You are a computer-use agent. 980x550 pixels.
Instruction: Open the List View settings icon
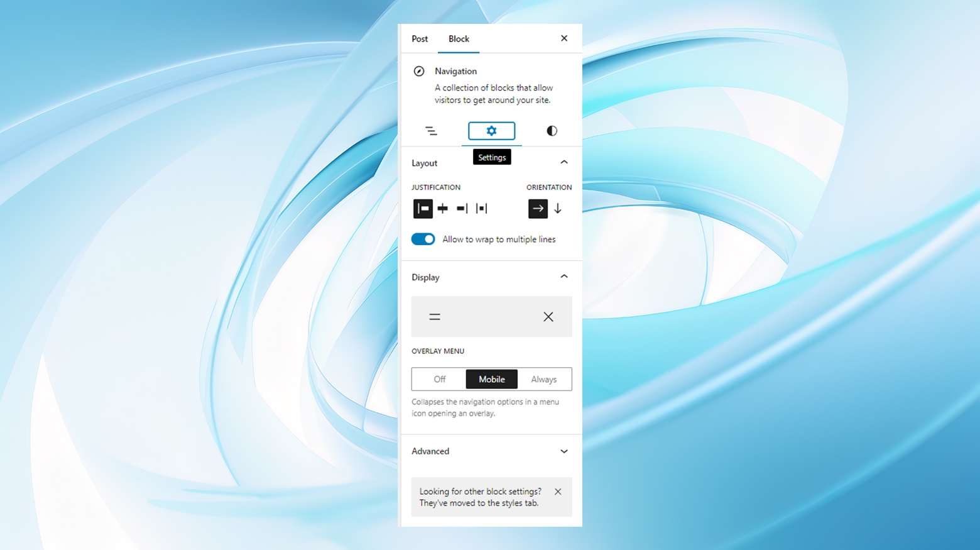[432, 131]
